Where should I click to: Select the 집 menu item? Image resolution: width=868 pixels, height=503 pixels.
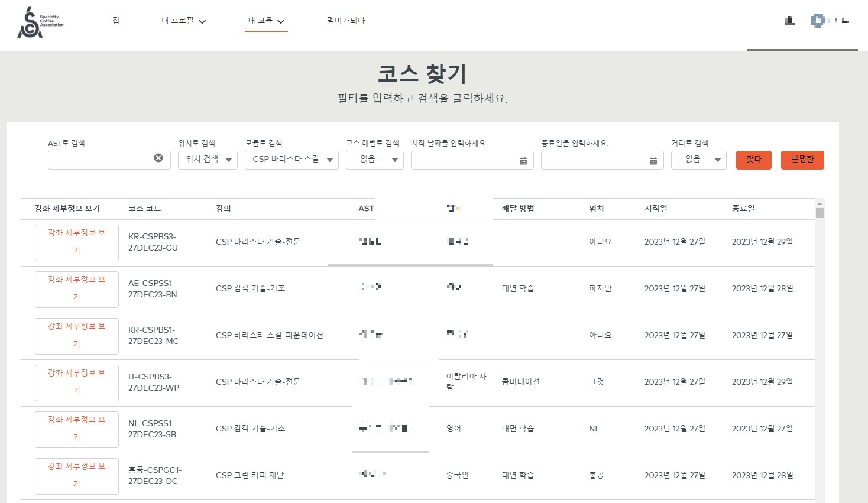(116, 20)
